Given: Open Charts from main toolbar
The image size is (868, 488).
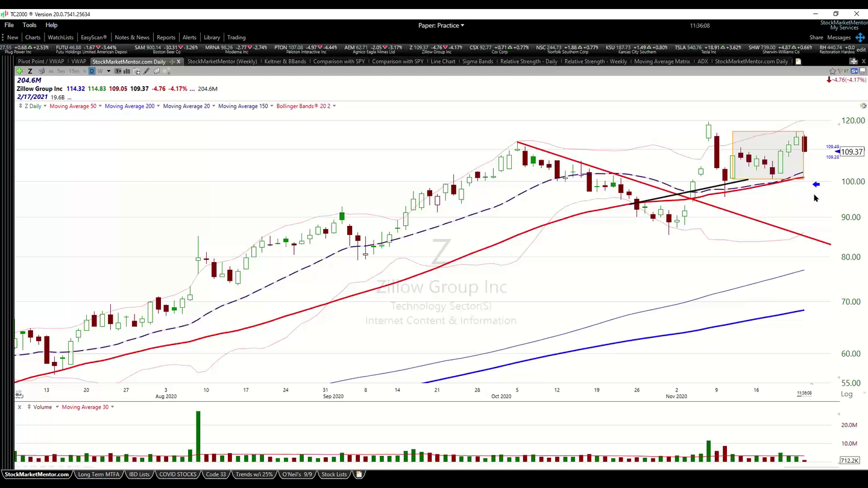Looking at the screenshot, I should click(33, 37).
